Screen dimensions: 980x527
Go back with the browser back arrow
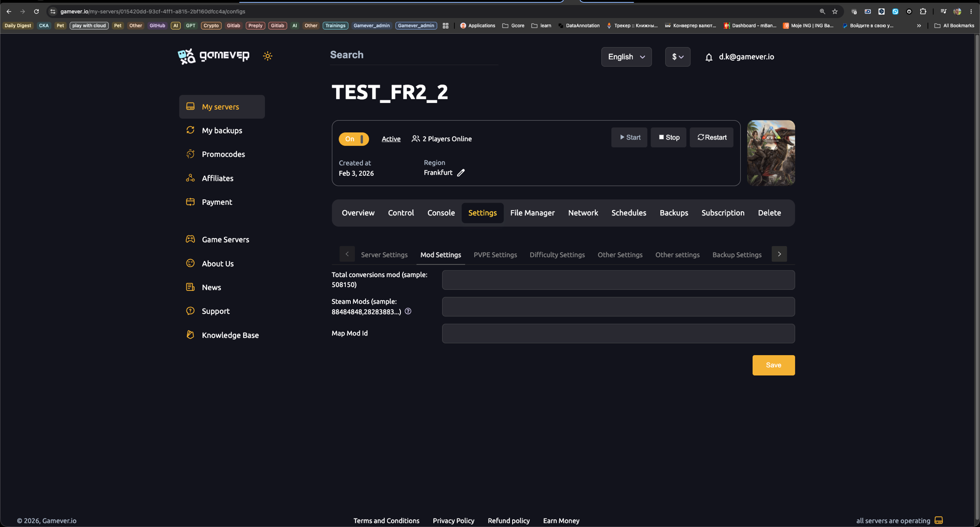9,11
